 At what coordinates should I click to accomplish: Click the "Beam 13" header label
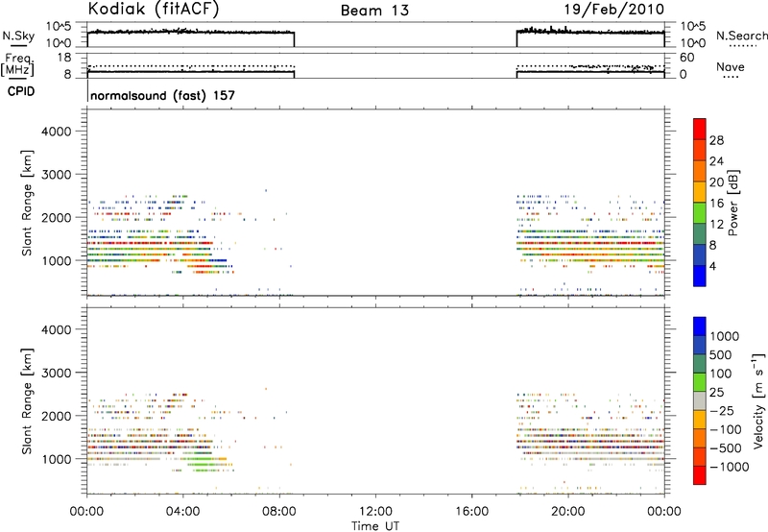374,11
